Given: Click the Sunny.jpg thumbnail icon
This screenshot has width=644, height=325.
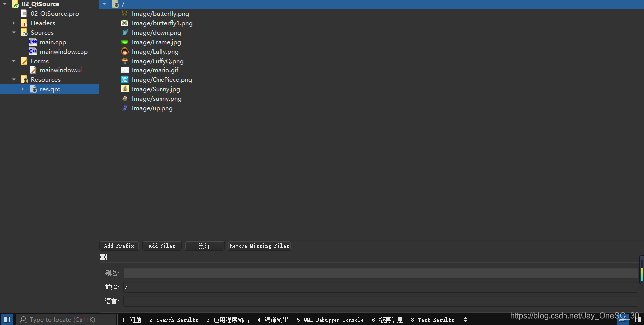Looking at the screenshot, I should click(x=125, y=89).
